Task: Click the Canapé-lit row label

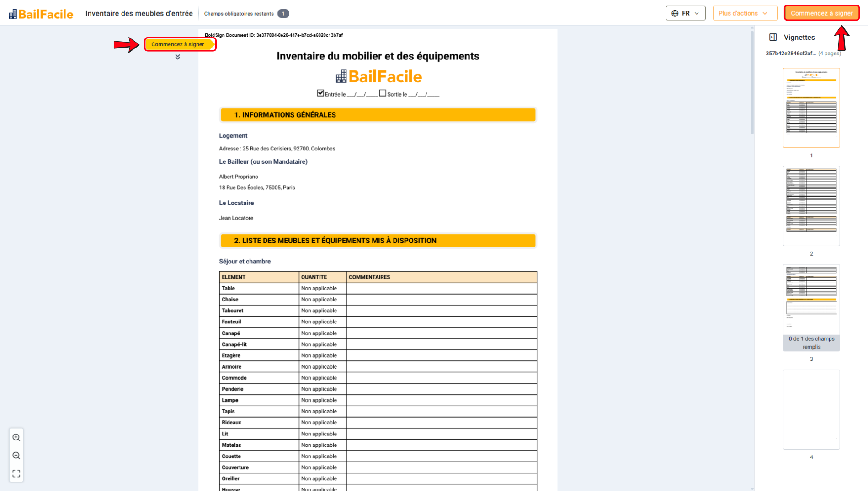Action: click(234, 344)
